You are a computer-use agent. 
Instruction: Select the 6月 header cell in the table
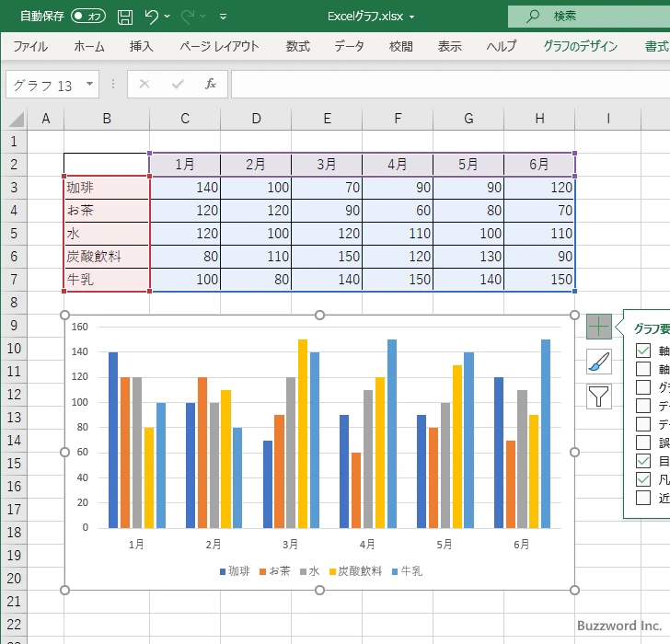coord(539,164)
